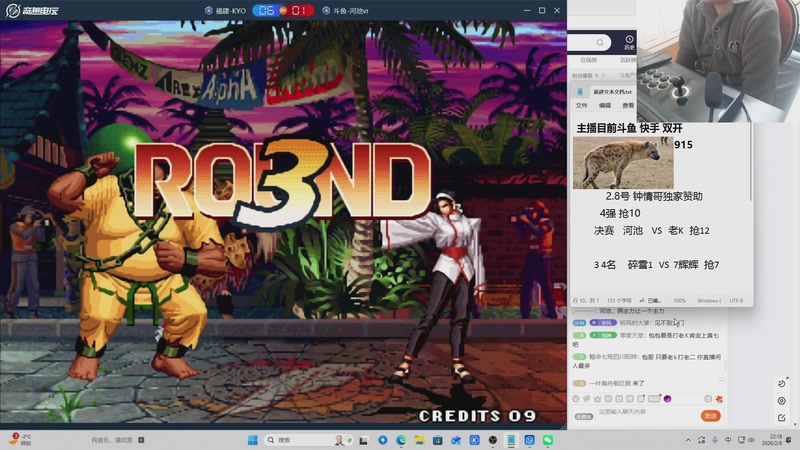Viewport: 800px width, 450px height.
Task: Switch to the 在线榜 tab
Action: pos(588,60)
